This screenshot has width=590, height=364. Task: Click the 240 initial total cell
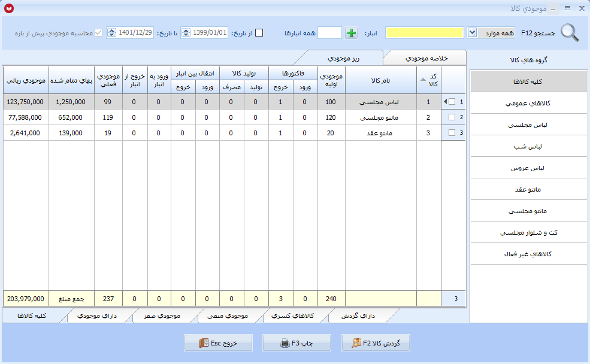331,299
